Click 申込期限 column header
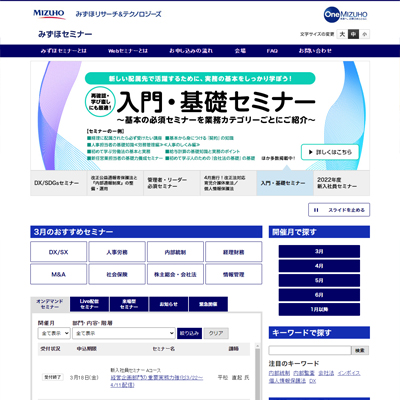The height and width of the screenshot is (400, 400). click(87, 349)
